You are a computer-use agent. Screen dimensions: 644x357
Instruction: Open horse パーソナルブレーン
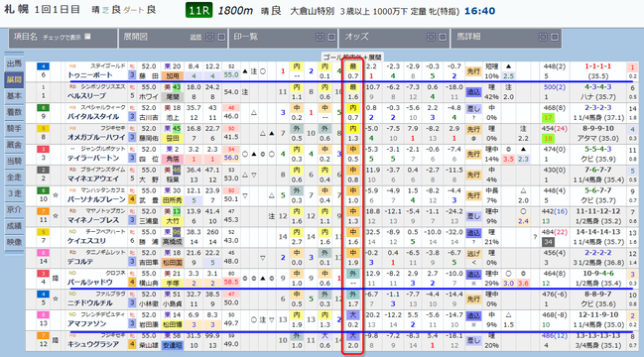[96, 200]
